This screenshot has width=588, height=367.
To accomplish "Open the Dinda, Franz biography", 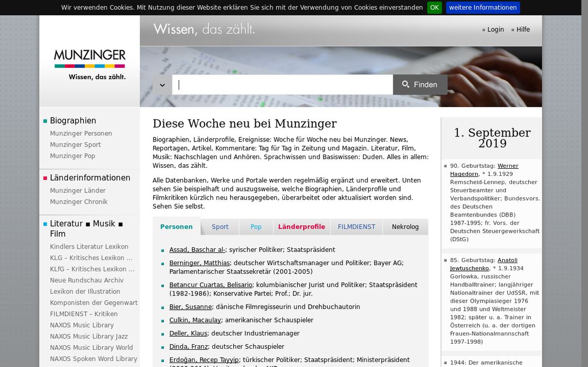I will [x=189, y=347].
